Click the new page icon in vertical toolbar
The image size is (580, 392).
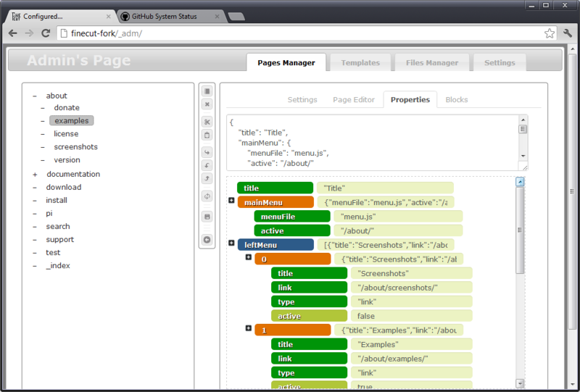pyautogui.click(x=207, y=91)
